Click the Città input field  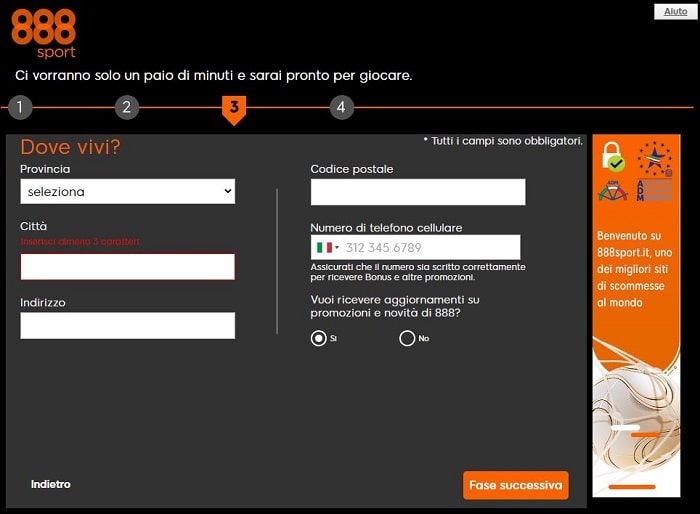click(128, 267)
